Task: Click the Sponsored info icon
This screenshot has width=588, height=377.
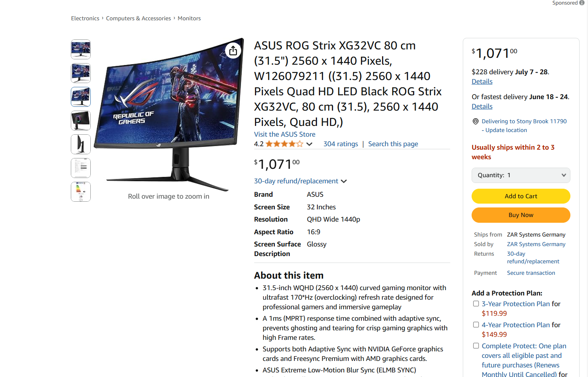Action: pos(582,3)
